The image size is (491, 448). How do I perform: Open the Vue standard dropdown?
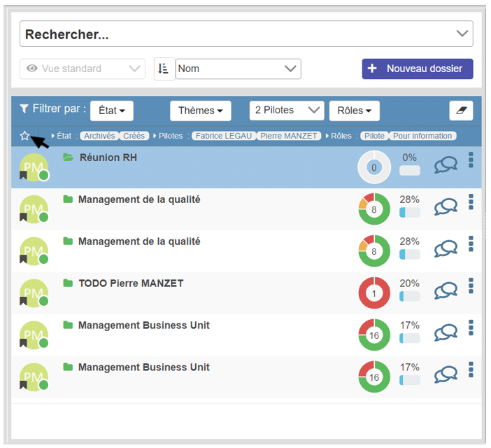tap(83, 69)
